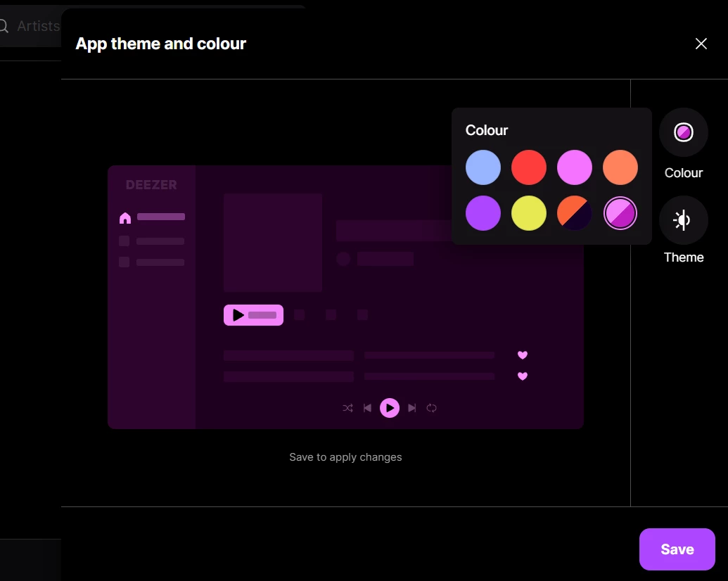
Task: Click the home icon in preview sidebar
Action: pos(125,218)
